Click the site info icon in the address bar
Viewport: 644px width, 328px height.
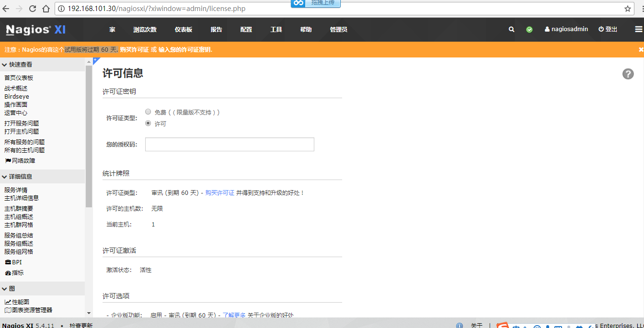coord(62,9)
